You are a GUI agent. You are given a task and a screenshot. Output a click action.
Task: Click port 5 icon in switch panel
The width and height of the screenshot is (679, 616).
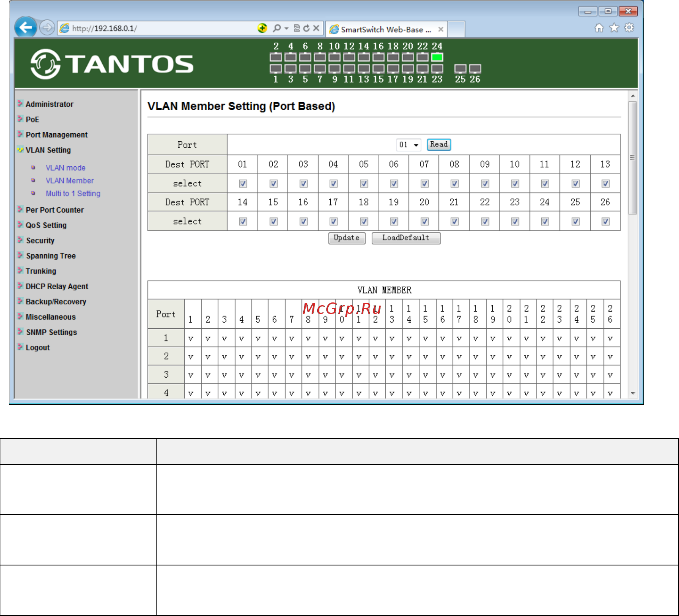click(305, 69)
